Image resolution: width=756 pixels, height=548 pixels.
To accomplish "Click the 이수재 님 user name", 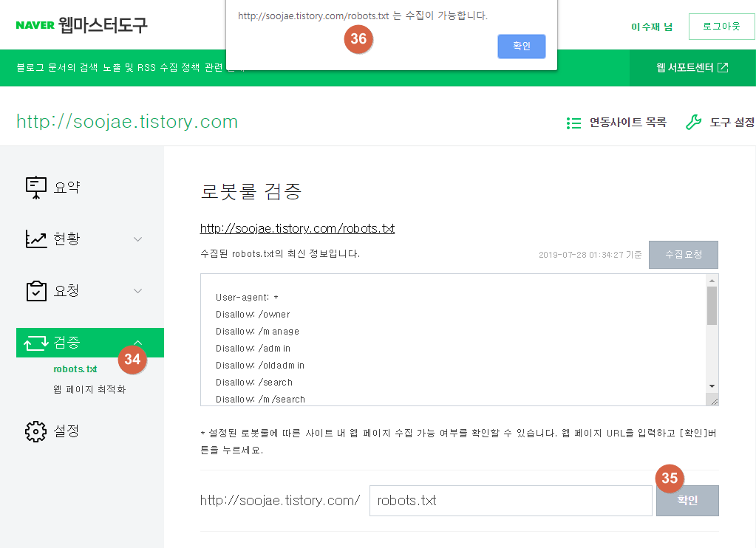I will tap(652, 27).
